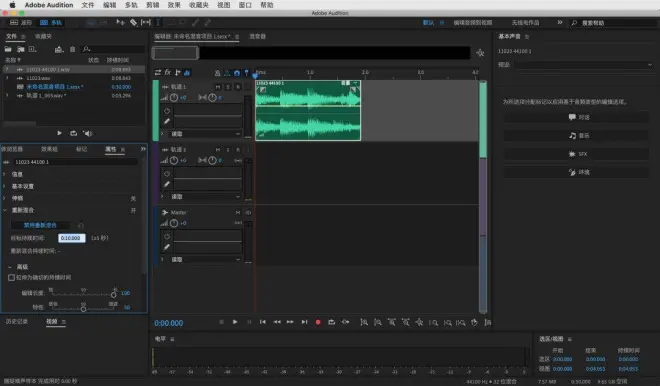
Task: Expand the 信息 section in Properties
Action: (x=5, y=174)
